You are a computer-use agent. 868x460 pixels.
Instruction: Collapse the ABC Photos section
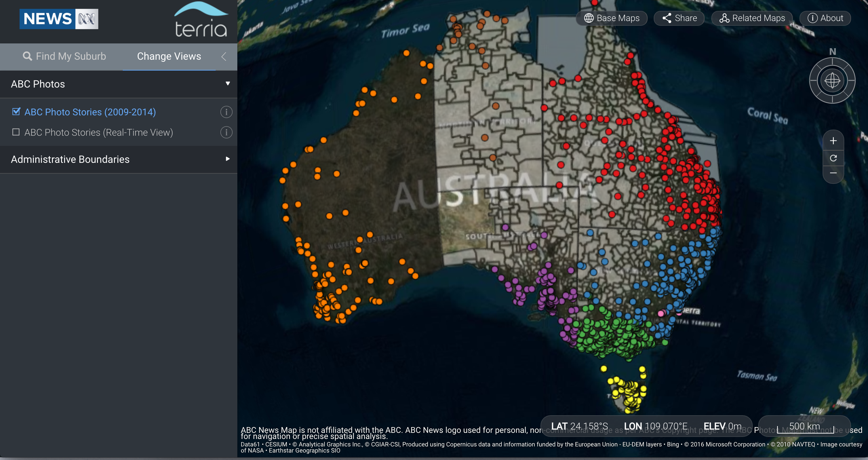tap(228, 83)
